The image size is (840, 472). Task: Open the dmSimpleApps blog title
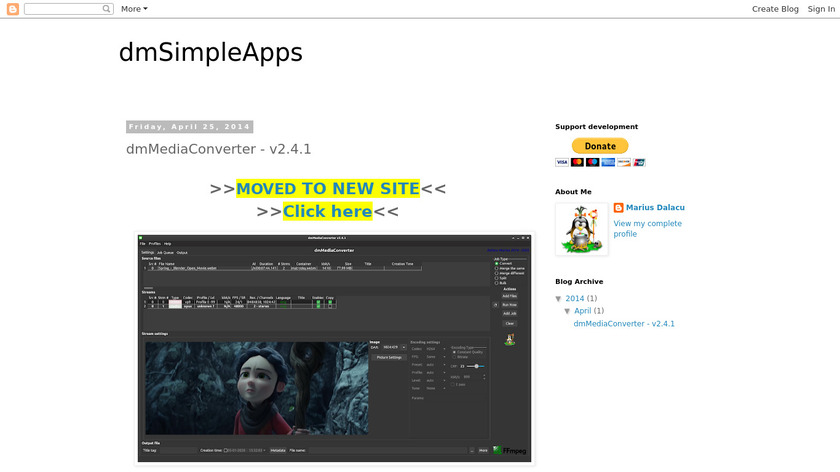[x=211, y=53]
